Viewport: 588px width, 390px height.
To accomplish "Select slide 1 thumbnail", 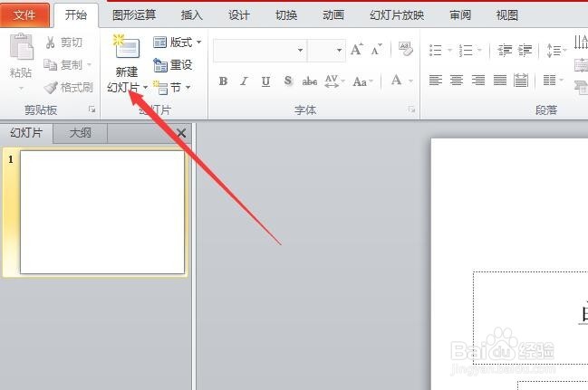I will coord(102,212).
